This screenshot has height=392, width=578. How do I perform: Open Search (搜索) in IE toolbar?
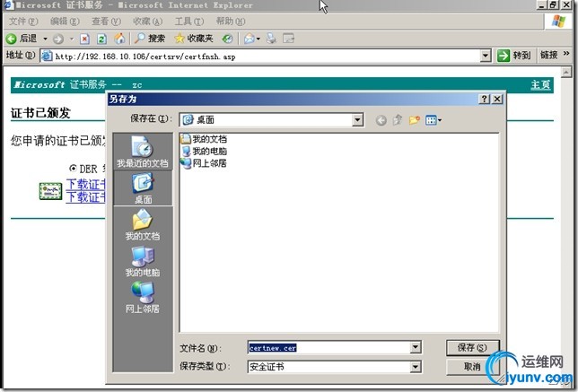(149, 39)
